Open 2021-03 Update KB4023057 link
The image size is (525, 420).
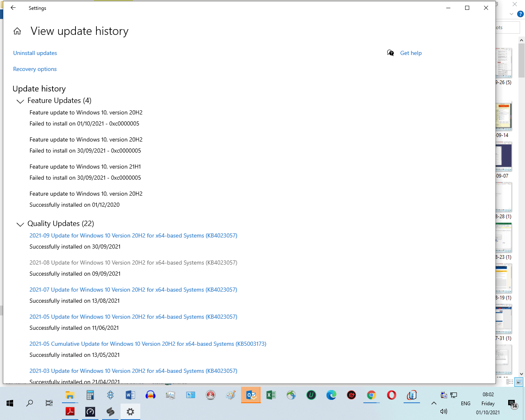click(x=133, y=371)
